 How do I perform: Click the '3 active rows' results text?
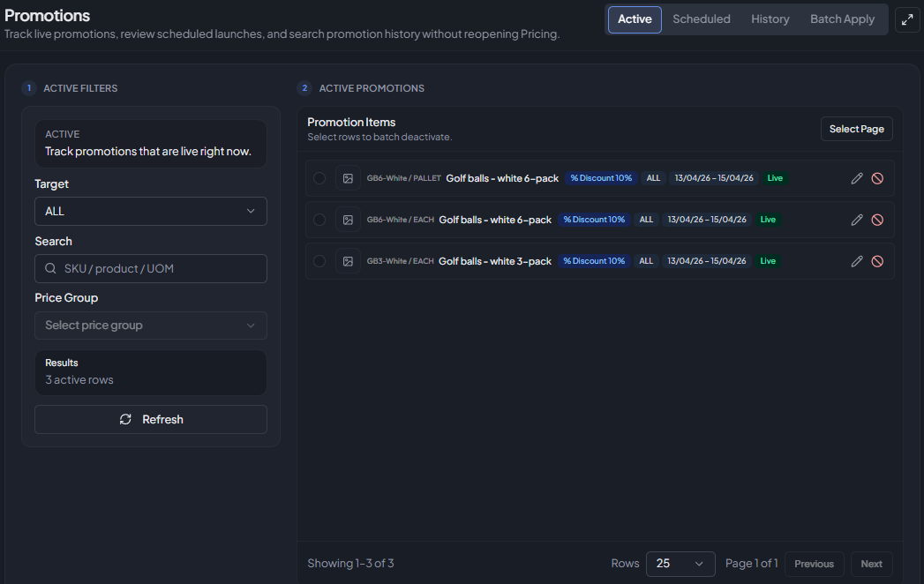(79, 380)
